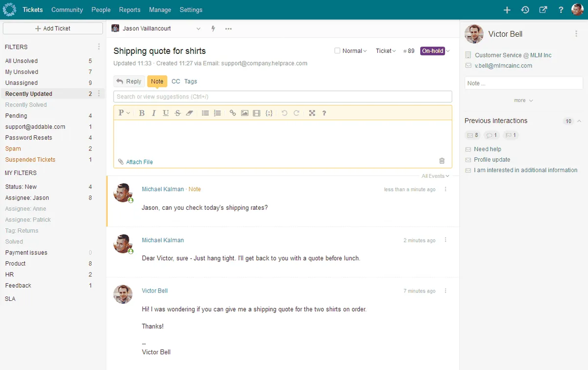Insert a placeholder with curly braces icon

point(269,113)
